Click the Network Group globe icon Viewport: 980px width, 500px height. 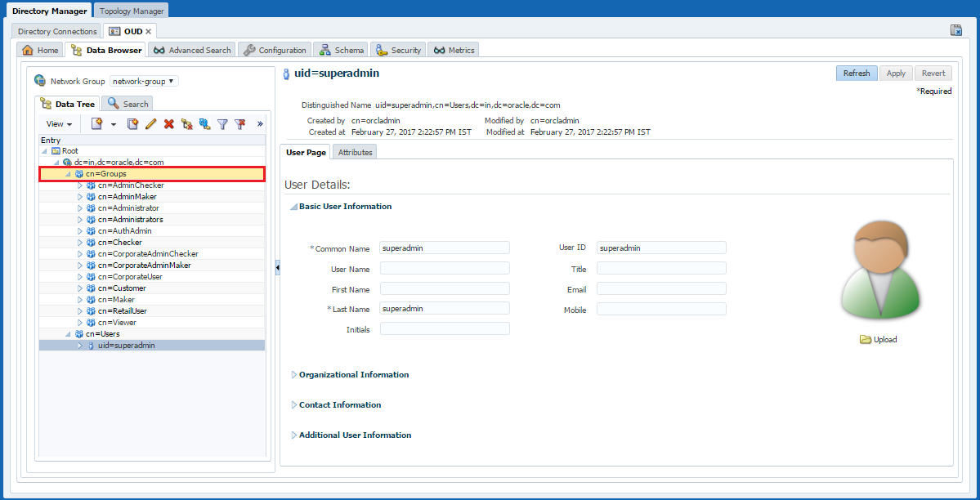[41, 81]
